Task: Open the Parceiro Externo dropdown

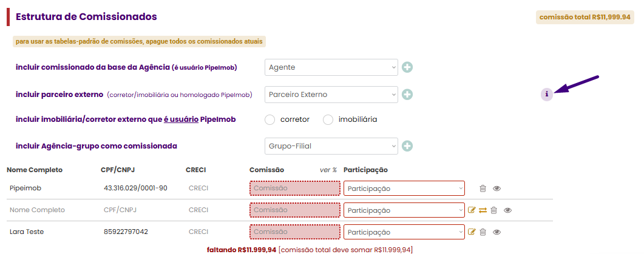Action: [x=331, y=95]
